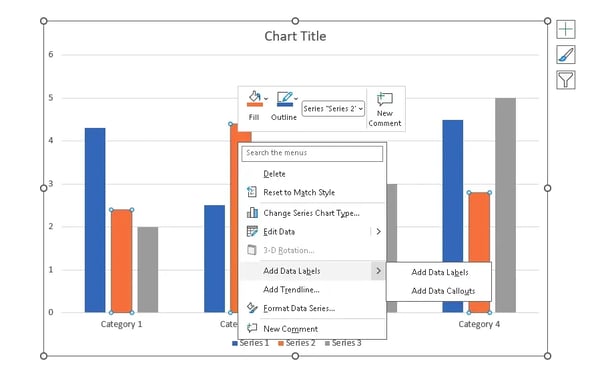Open Outline color dropdown arrow

296,99
